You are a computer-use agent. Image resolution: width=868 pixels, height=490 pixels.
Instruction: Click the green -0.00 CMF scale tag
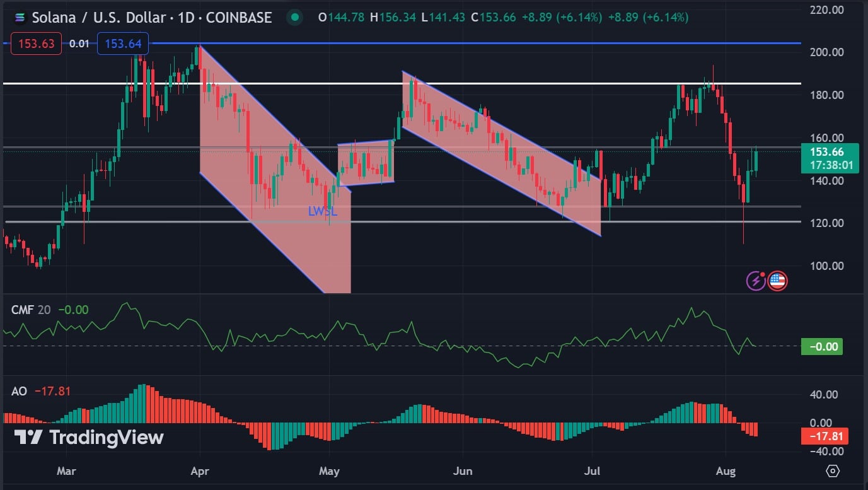coord(822,346)
